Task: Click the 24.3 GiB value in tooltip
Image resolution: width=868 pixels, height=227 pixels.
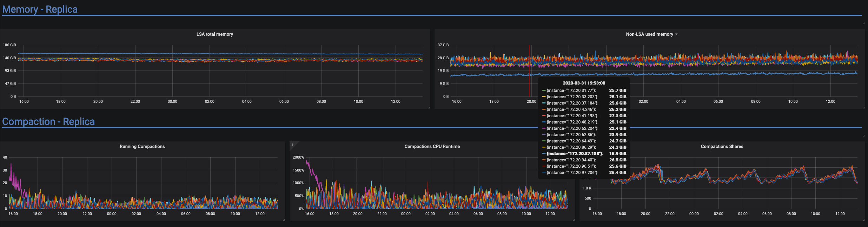Action: (x=617, y=147)
